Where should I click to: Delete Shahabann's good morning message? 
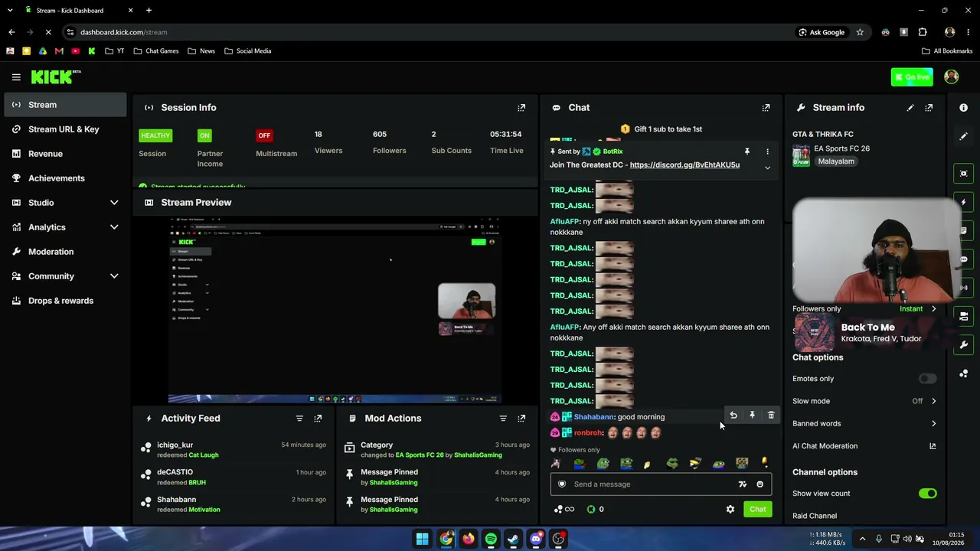tap(771, 415)
